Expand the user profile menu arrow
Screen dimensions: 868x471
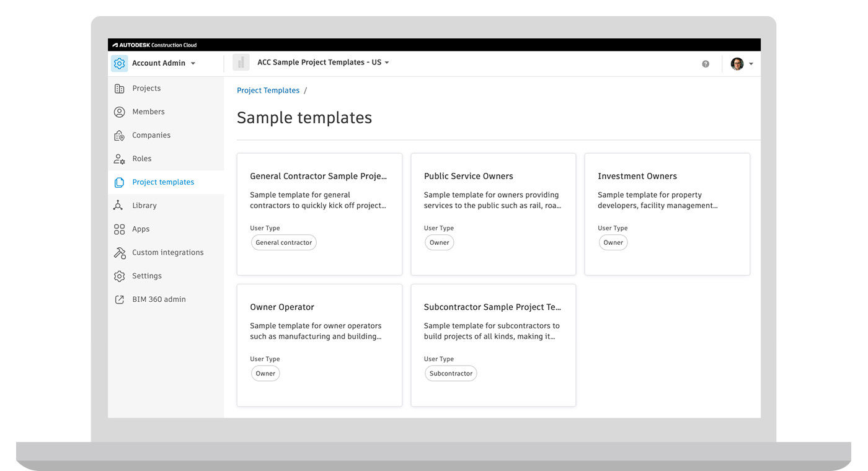751,64
